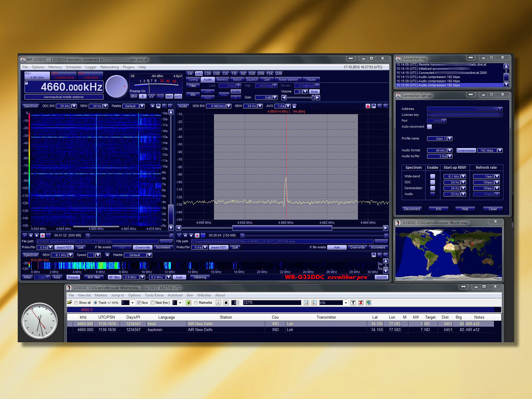Image resolution: width=532 pixels, height=399 pixels.
Task: Open the Scheduler menu
Action: click(73, 67)
